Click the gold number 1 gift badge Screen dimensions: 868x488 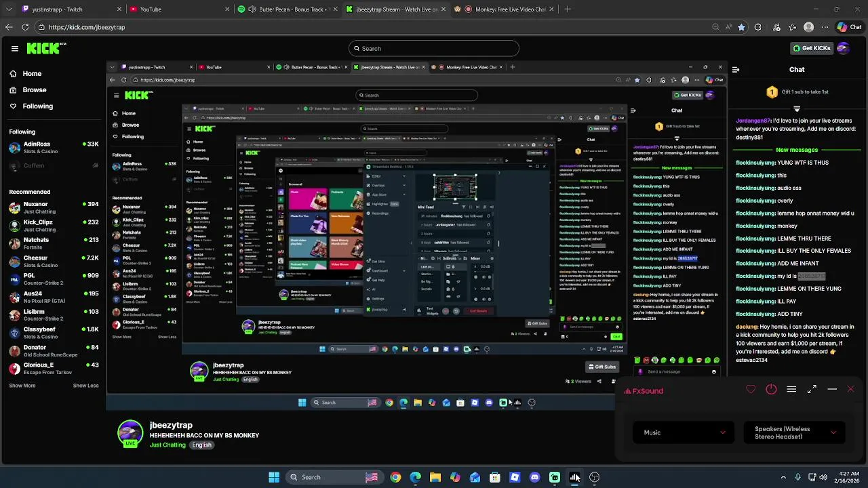coord(772,91)
